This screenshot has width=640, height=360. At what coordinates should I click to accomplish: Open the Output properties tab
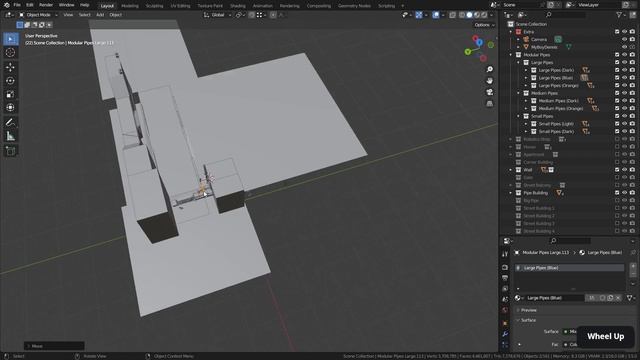(x=505, y=278)
